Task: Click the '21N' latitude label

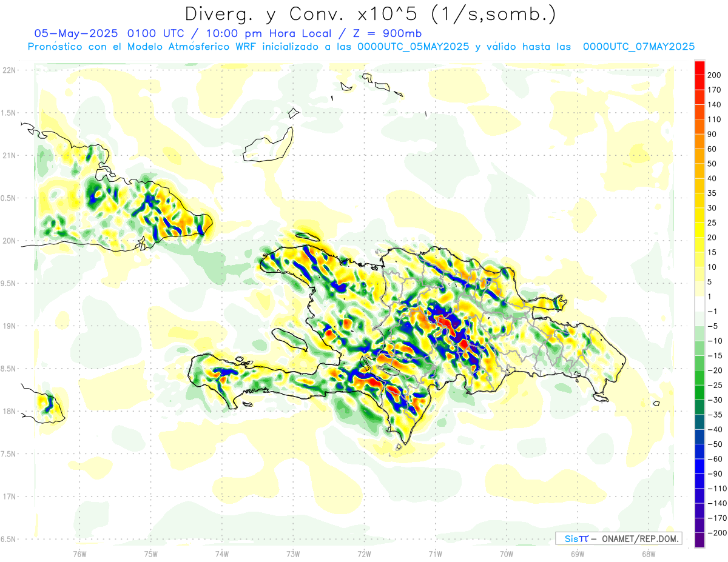Action: 9,155
